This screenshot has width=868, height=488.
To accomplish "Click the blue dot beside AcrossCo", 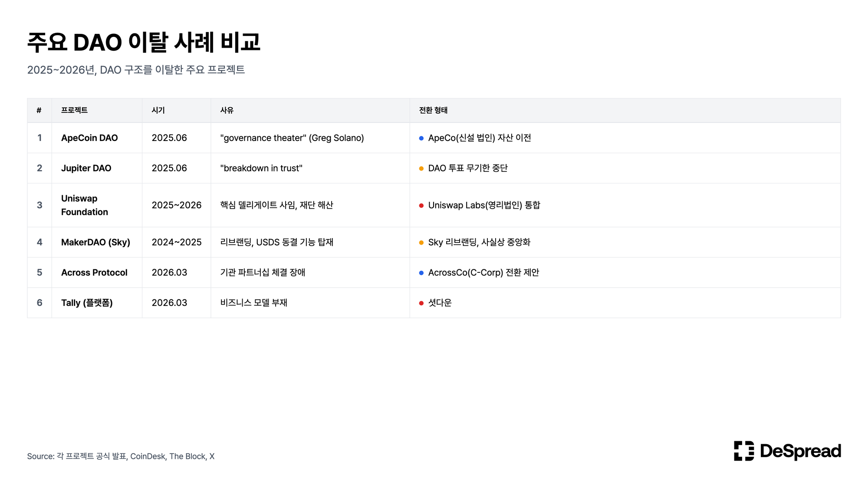I will 421,273.
